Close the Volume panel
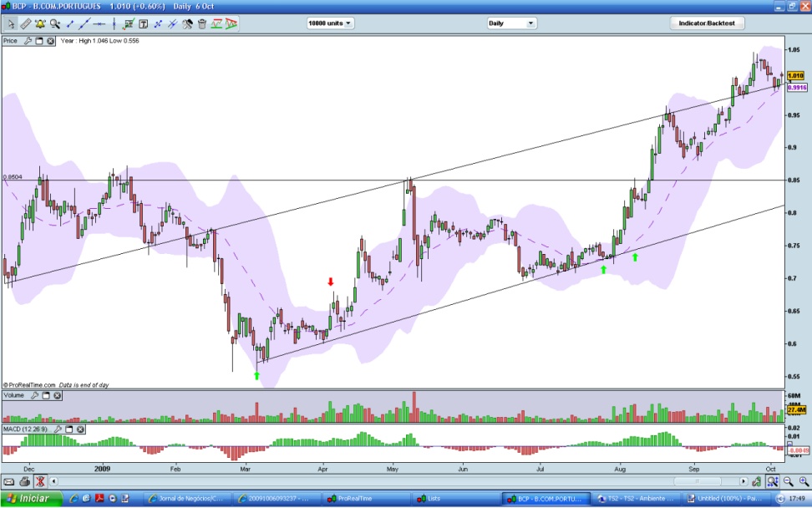The image size is (812, 508). coord(58,396)
